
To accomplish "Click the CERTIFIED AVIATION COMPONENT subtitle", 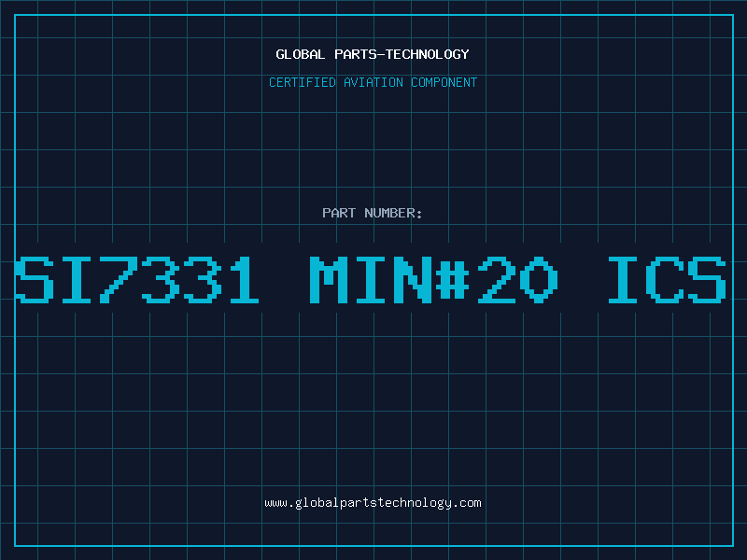I will (373, 82).
